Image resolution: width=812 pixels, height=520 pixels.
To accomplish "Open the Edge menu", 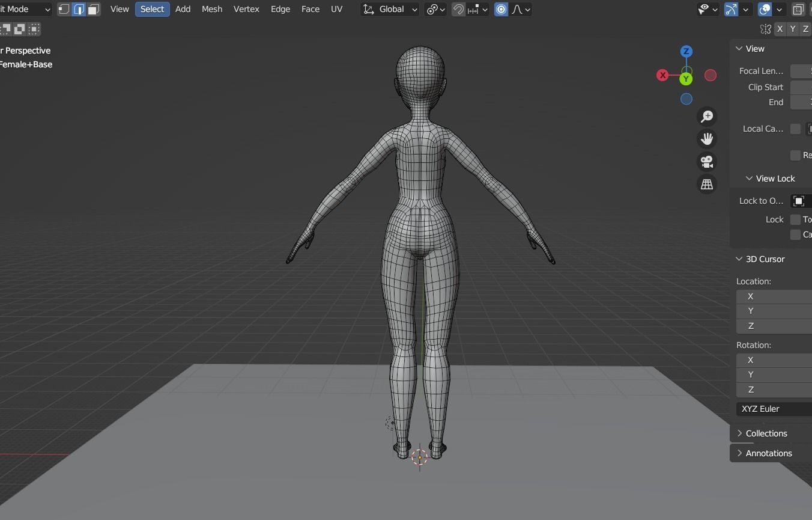I will (280, 9).
